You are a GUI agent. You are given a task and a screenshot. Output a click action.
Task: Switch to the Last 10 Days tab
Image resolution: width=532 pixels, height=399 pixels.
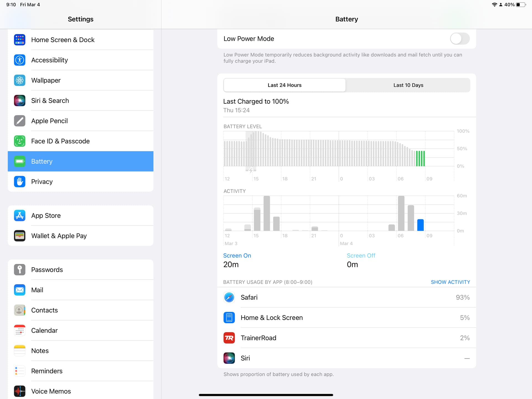408,85
